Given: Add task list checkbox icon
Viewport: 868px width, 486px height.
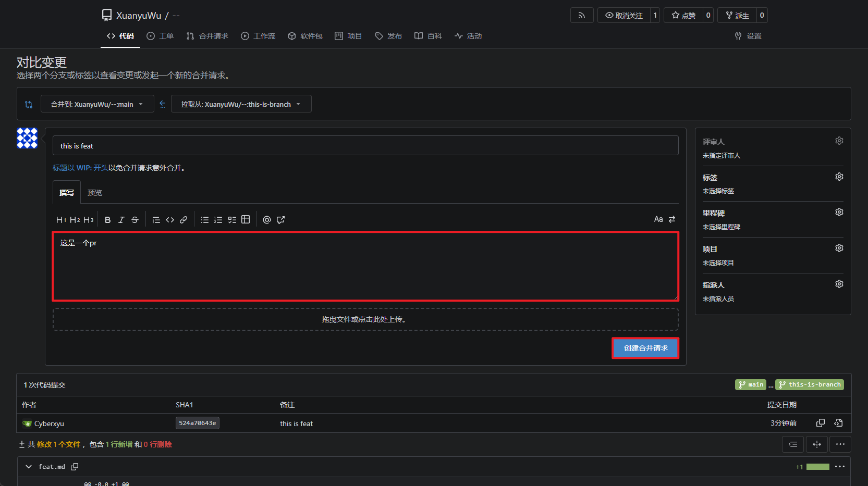Looking at the screenshot, I should [x=232, y=220].
